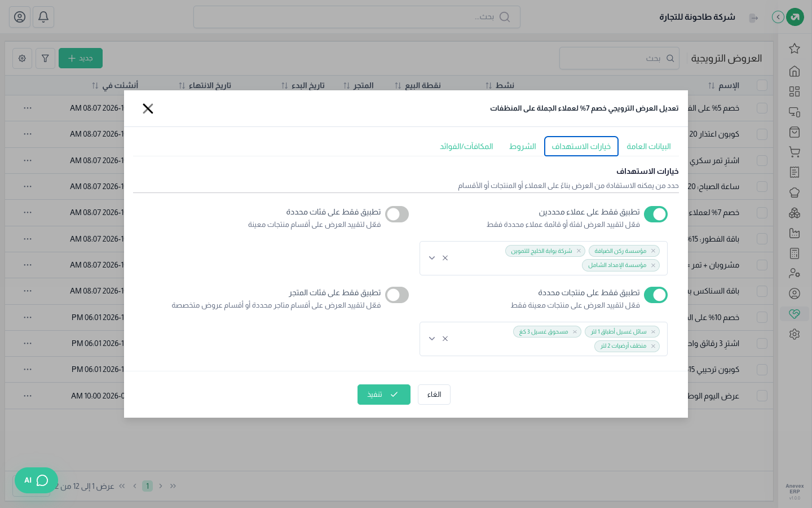
Task: Open row actions menu for كوبون ترحيب row
Action: (28, 369)
